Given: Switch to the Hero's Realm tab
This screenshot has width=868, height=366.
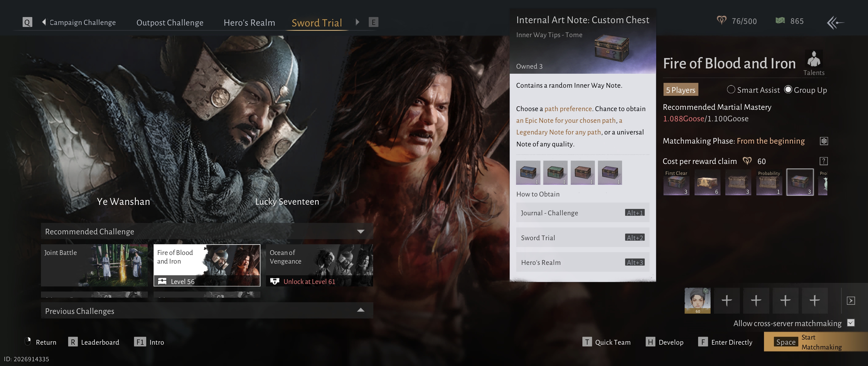Looking at the screenshot, I should 249,23.
